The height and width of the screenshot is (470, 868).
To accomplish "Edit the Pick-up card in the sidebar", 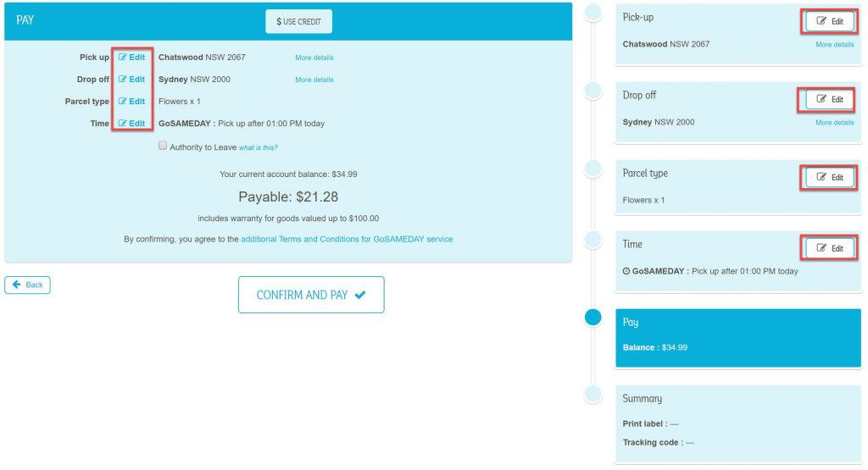I will (829, 21).
